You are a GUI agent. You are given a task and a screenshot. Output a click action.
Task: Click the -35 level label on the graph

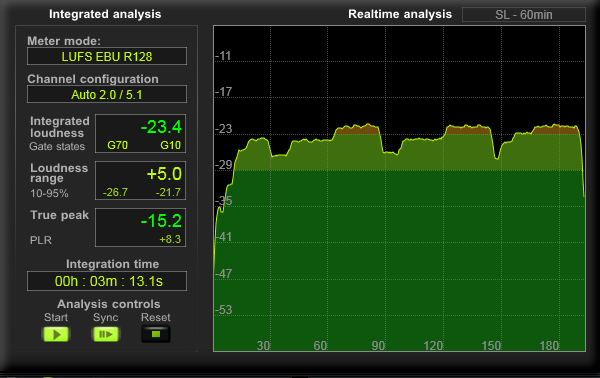coord(223,201)
